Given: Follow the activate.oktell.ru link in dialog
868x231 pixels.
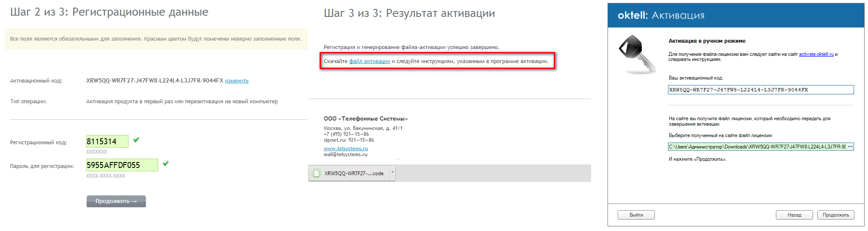Looking at the screenshot, I should [816, 54].
